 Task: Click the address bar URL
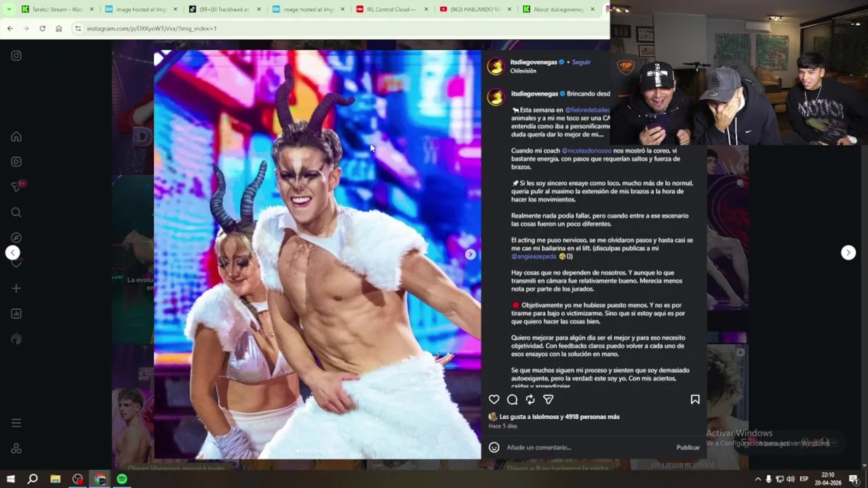point(152,28)
